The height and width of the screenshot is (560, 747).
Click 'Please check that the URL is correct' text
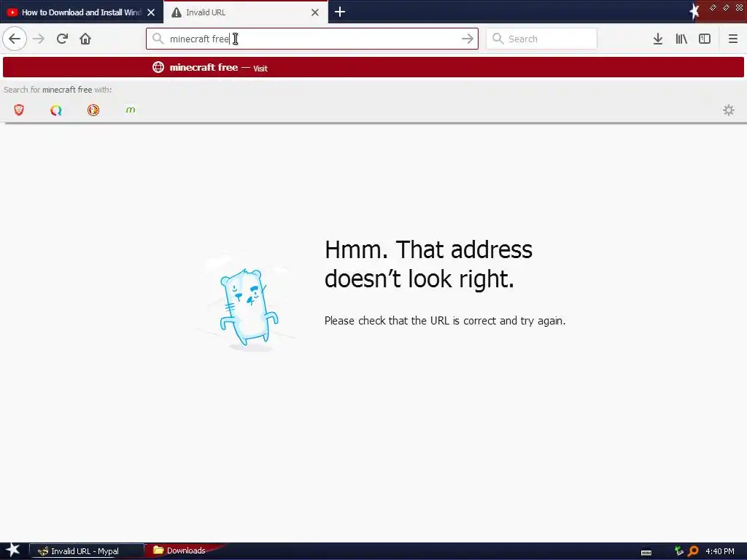pos(445,321)
